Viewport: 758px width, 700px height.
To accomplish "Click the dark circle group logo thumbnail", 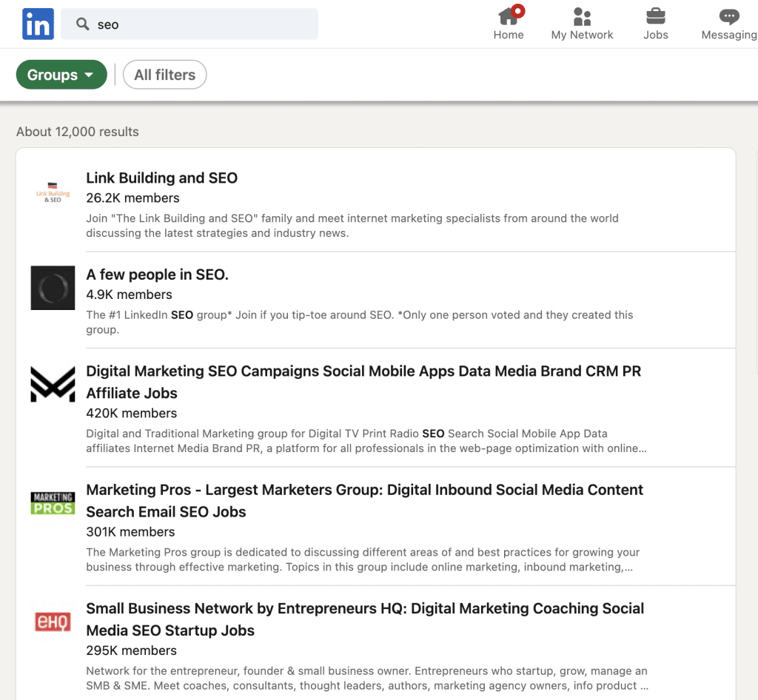I will [x=53, y=288].
